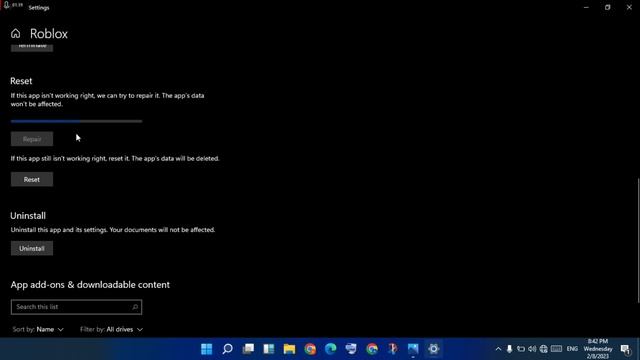Viewport: 640px width, 360px height.
Task: Click the Settings window vertical scrollbar
Action: 638,241
